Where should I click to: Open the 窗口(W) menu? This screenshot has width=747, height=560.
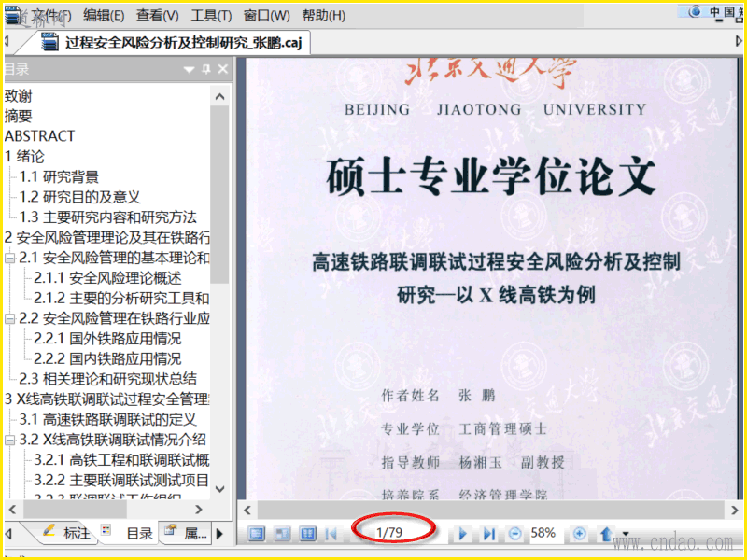click(267, 16)
